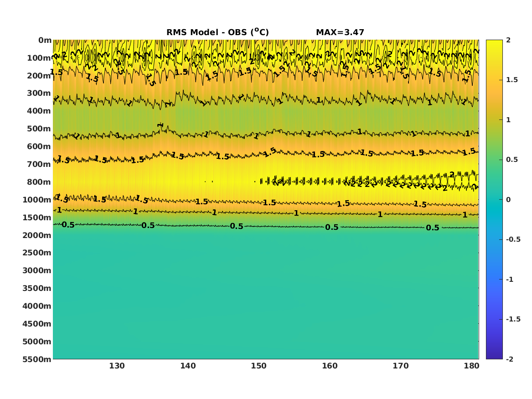The width and height of the screenshot is (532, 399).
Task: Pick the "3500m" y-axis label
Action: point(37,288)
